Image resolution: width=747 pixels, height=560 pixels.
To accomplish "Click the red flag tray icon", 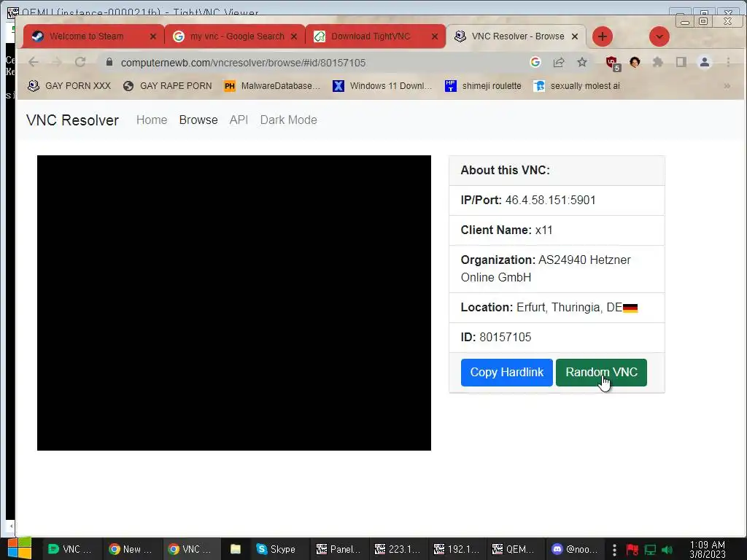I will 632,550.
